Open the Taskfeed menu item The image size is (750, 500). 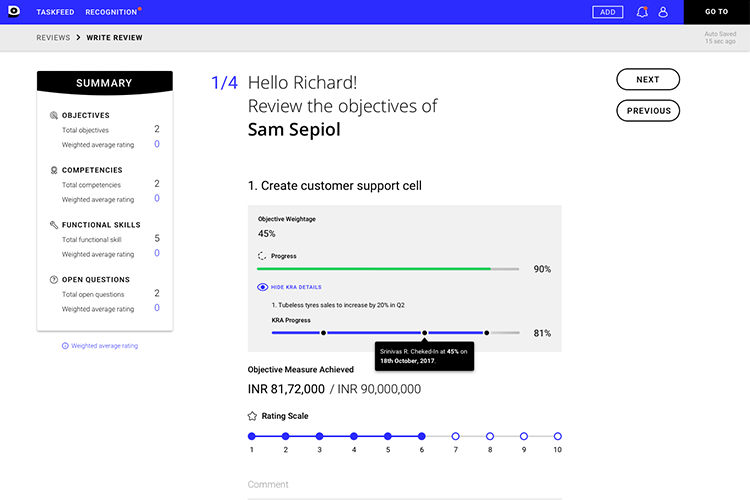tap(55, 12)
